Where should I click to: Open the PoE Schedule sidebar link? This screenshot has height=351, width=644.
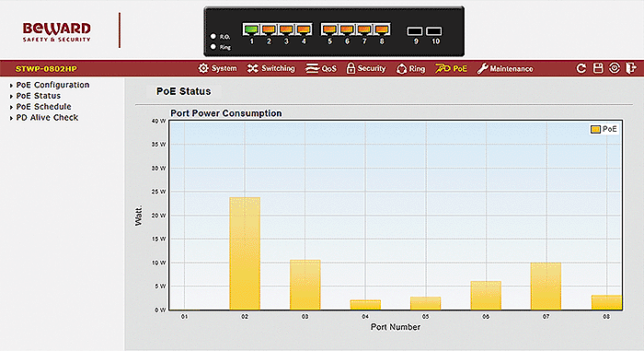click(43, 107)
